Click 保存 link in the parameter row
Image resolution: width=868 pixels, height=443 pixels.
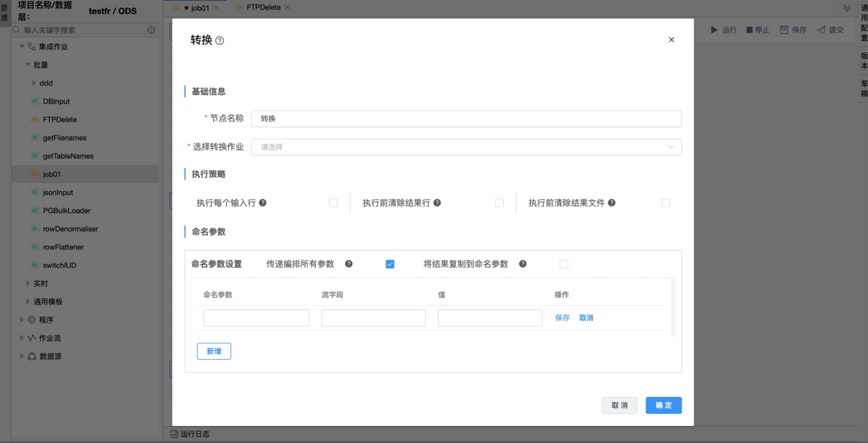click(562, 318)
